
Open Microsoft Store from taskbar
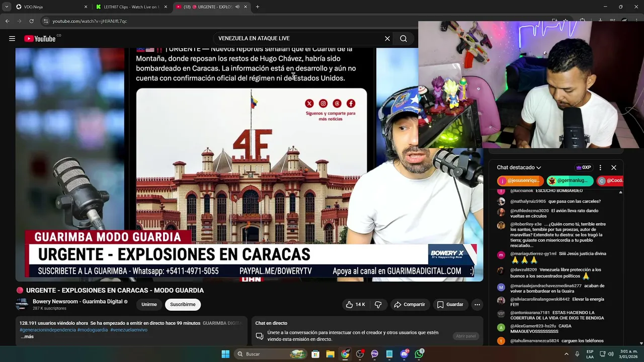pyautogui.click(x=315, y=354)
